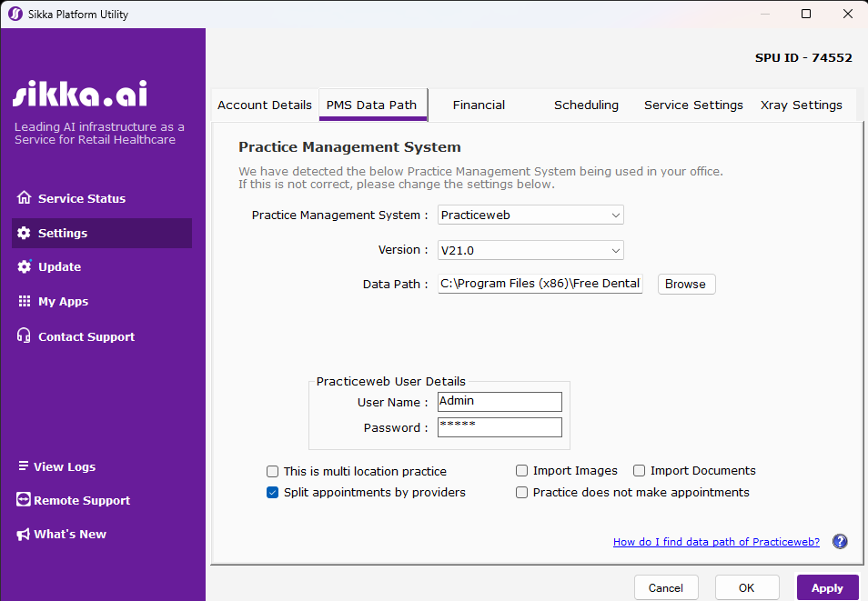Click the Sikka logo in title bar

click(x=15, y=14)
